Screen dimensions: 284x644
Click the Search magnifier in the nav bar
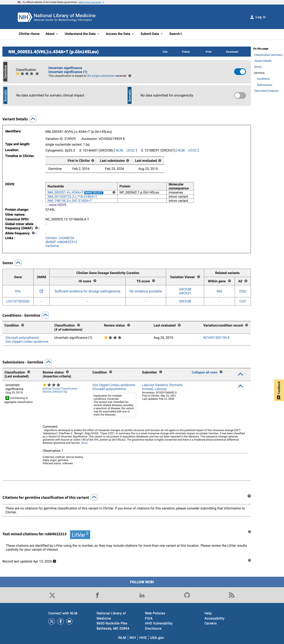pos(181,34)
